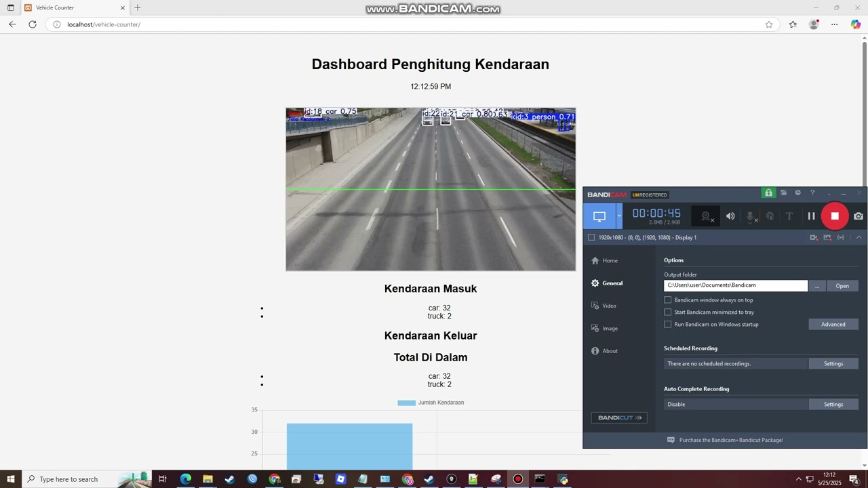
Task: Click the blue car bar in chart
Action: [349, 447]
